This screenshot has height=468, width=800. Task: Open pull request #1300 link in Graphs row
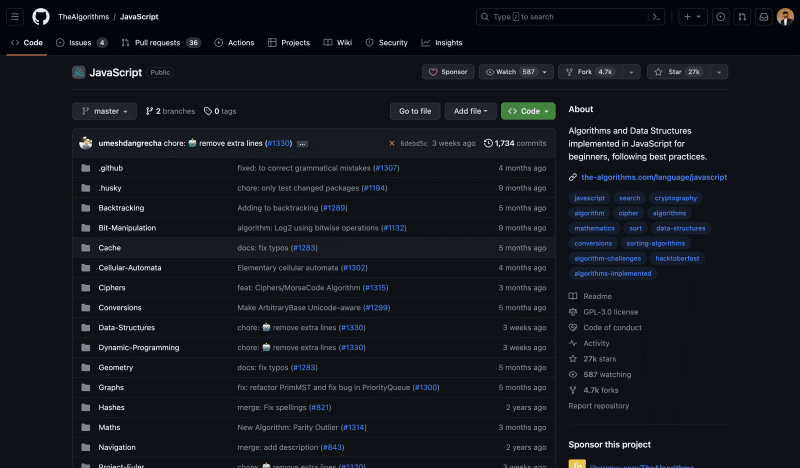click(x=426, y=387)
